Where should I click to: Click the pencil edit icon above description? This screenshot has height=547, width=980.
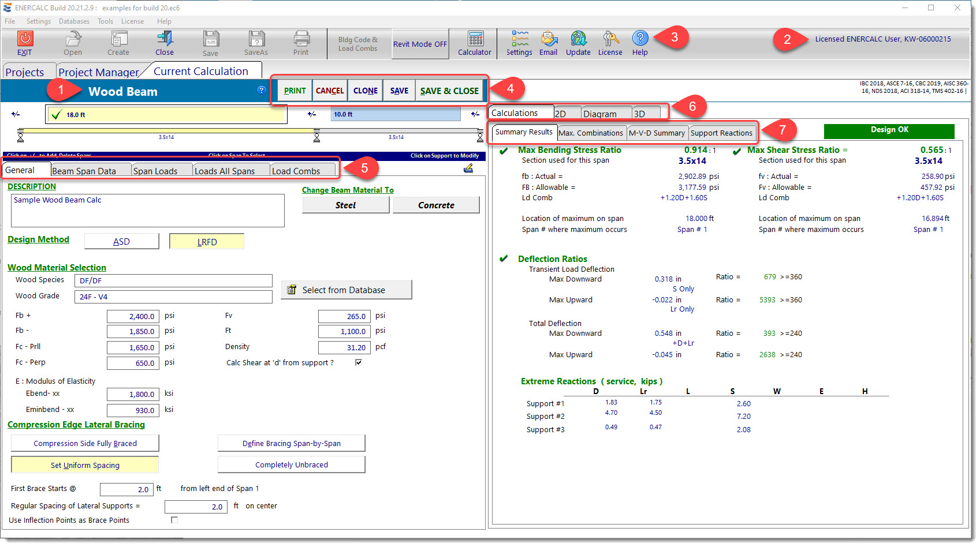(468, 168)
